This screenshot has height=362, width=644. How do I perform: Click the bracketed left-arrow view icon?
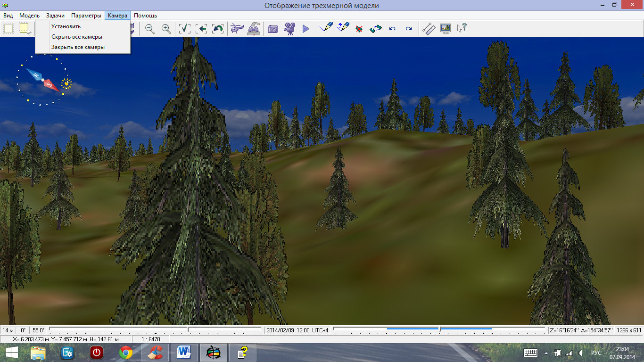[201, 28]
